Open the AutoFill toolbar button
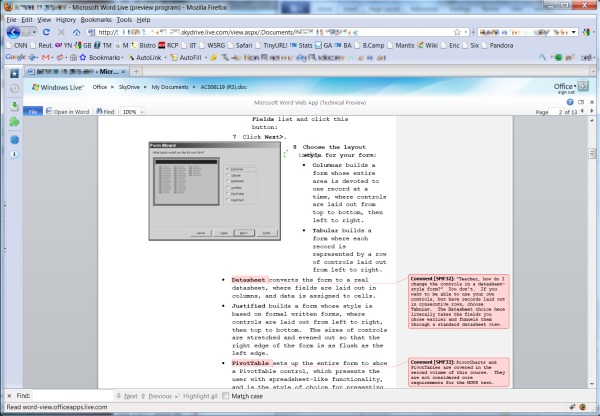Image resolution: width=600 pixels, height=416 pixels. coord(186,57)
